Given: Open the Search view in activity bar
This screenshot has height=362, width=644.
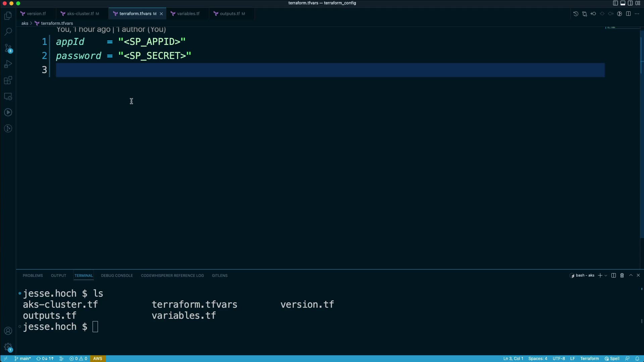Looking at the screenshot, I should click(x=8, y=32).
